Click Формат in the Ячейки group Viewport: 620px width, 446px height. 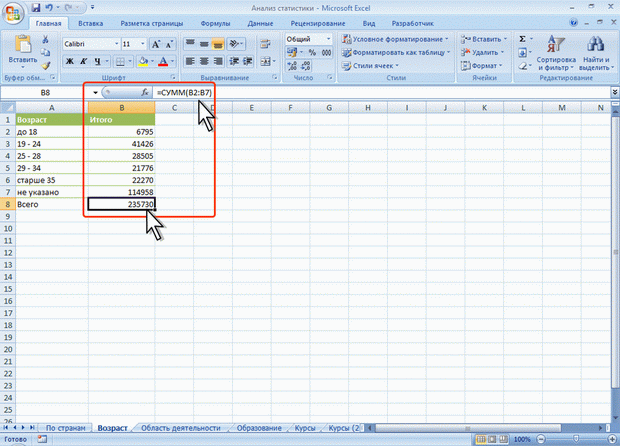pos(481,66)
